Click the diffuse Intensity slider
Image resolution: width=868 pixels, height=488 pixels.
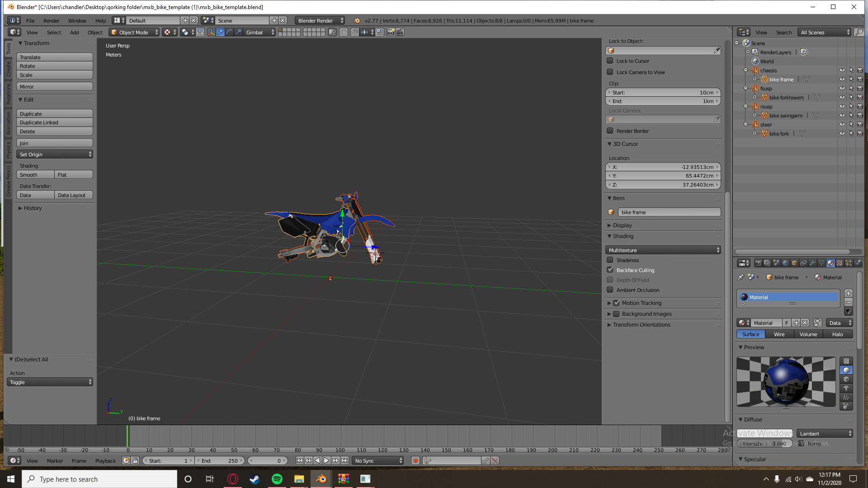[x=765, y=444]
